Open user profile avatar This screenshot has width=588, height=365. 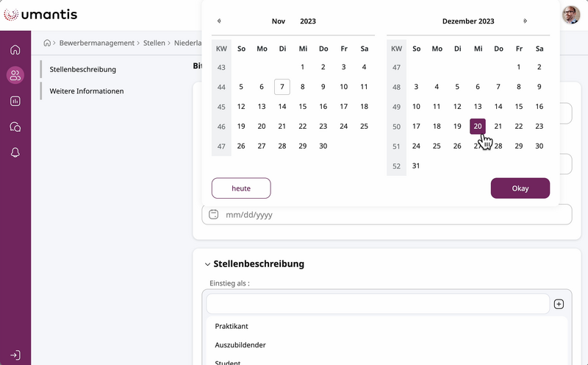pyautogui.click(x=570, y=15)
